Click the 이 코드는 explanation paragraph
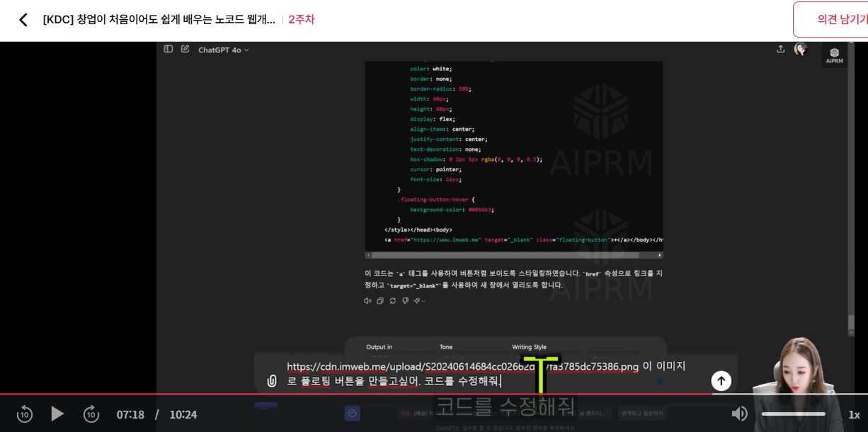Image resolution: width=868 pixels, height=432 pixels. 513,279
